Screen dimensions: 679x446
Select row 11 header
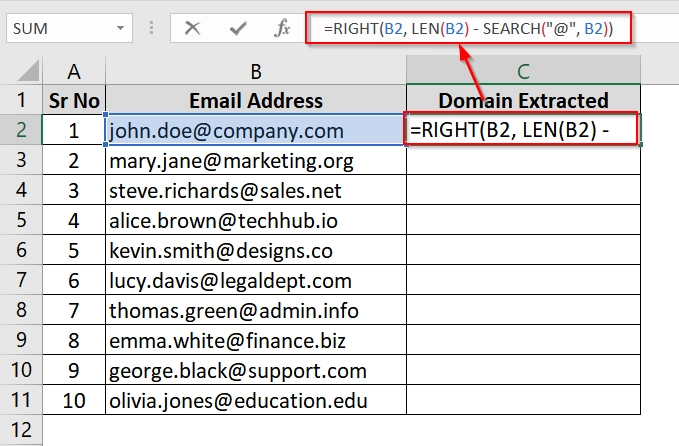pos(21,400)
